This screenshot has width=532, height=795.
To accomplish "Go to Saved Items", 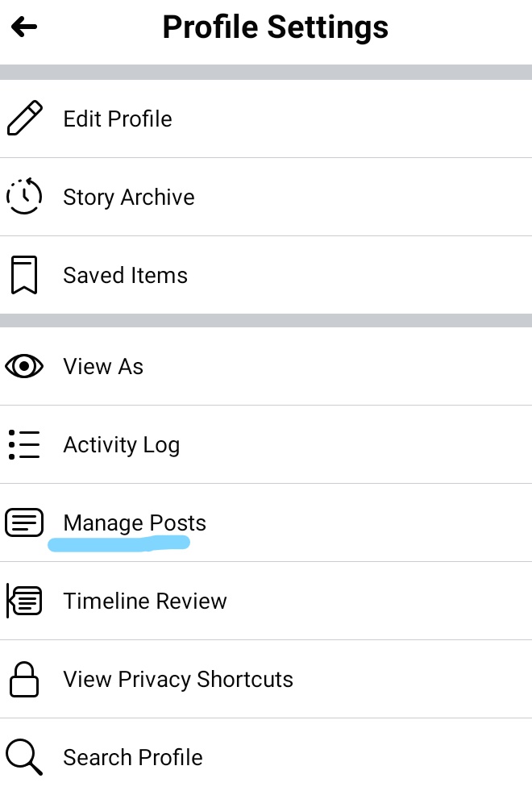I will tap(125, 276).
